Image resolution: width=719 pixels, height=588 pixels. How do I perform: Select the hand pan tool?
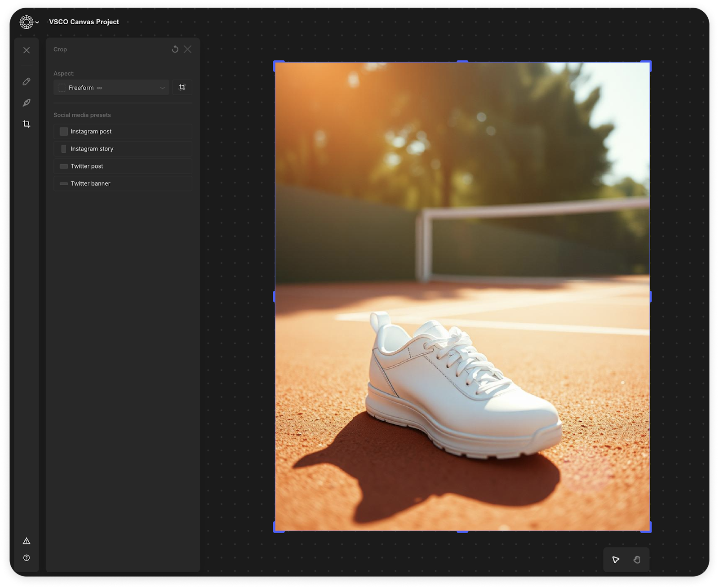637,560
